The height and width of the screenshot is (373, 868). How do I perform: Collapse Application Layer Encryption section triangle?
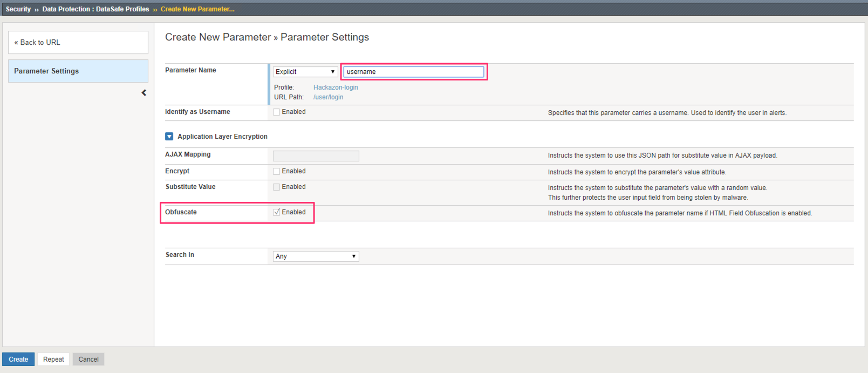169,137
